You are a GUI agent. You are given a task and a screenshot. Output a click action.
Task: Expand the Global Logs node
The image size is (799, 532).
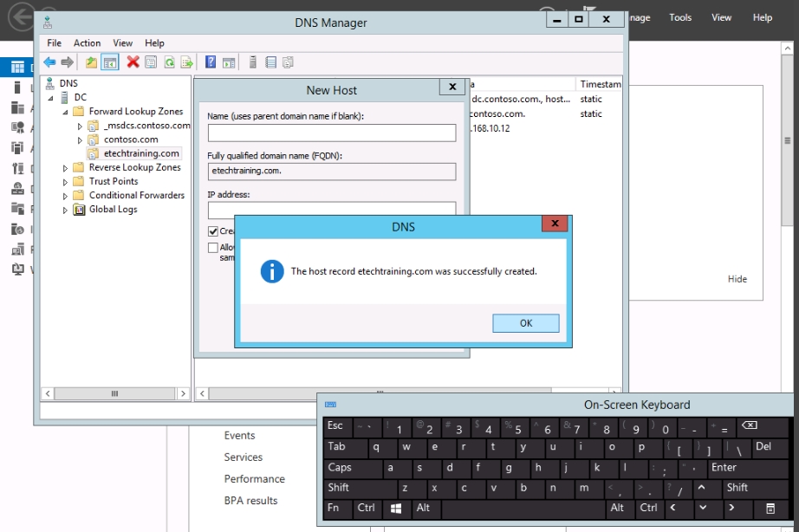tap(65, 210)
